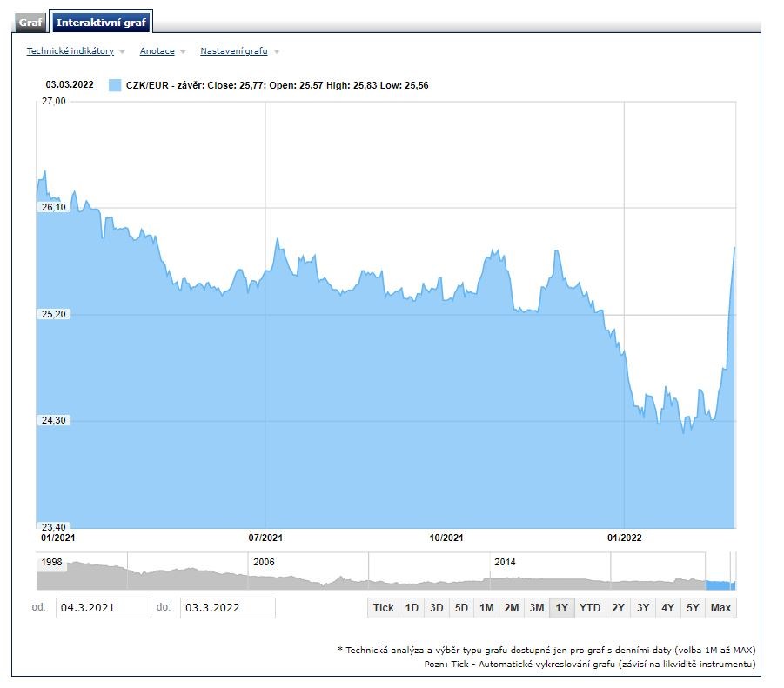Select the 5Y time range
The image size is (784, 688).
click(x=693, y=608)
